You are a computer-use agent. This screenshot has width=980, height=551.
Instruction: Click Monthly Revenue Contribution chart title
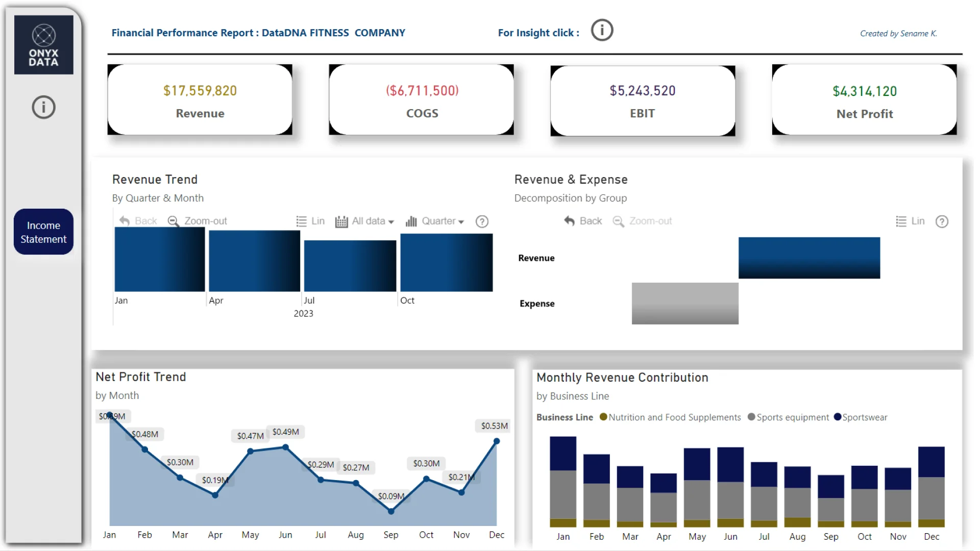point(622,378)
